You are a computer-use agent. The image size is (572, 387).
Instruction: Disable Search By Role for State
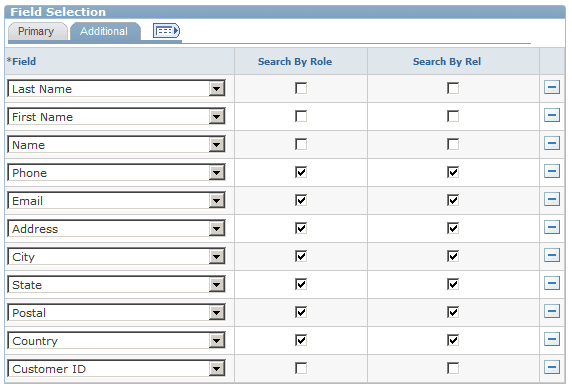coord(301,284)
